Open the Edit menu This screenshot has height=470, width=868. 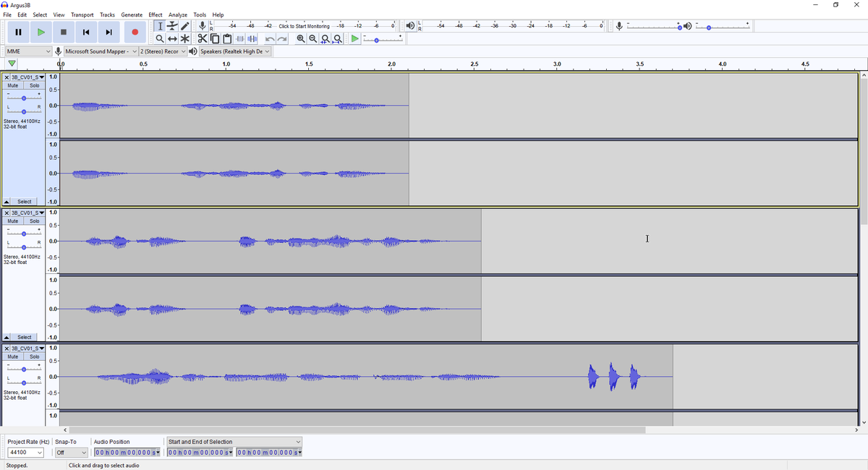[22, 14]
